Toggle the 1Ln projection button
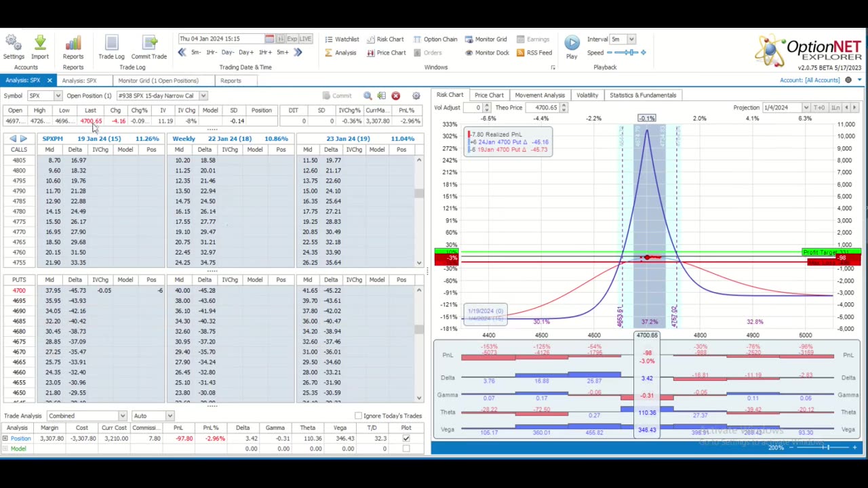Image resolution: width=868 pixels, height=488 pixels. click(835, 108)
